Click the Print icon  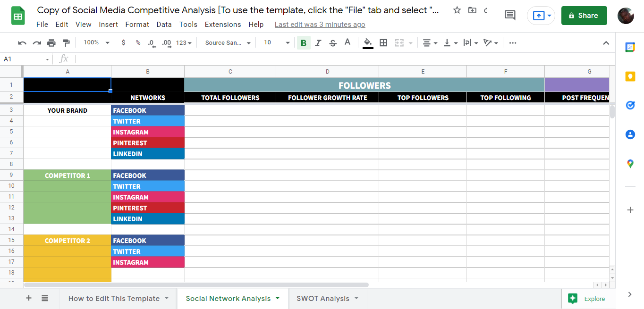coord(51,42)
